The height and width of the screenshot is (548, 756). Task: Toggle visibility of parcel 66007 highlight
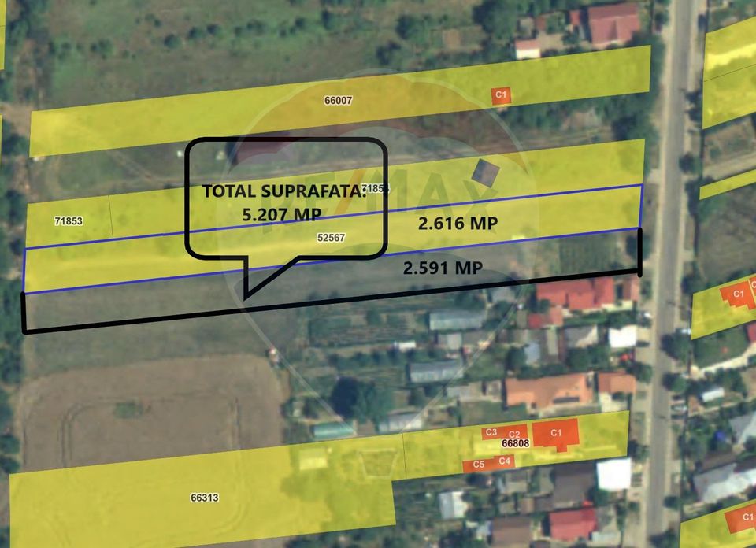[x=338, y=101]
